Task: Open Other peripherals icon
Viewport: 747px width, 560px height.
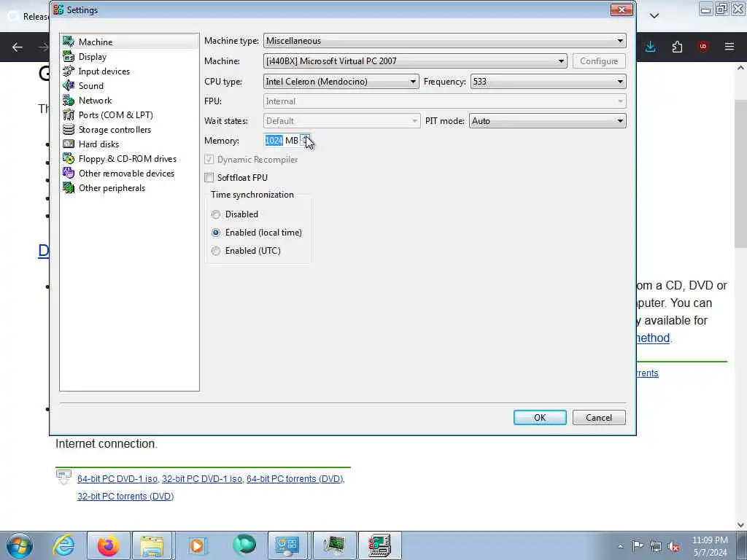Action: coord(69,188)
